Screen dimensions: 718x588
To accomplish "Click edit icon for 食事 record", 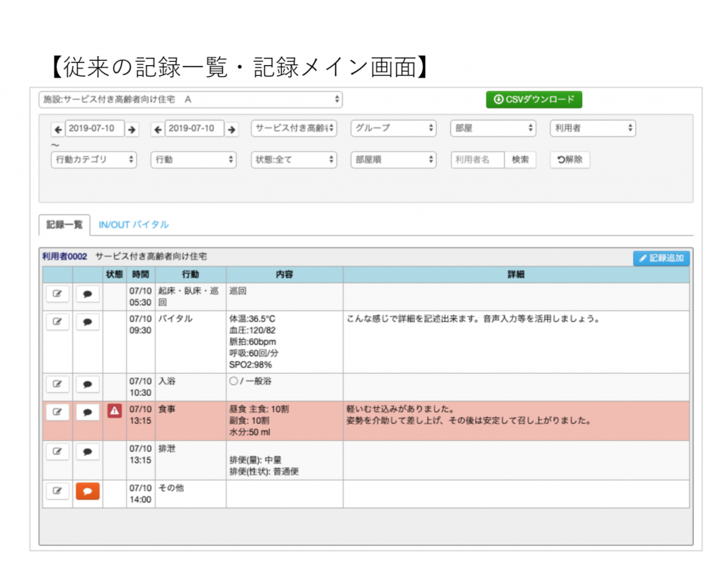I will pos(57,412).
